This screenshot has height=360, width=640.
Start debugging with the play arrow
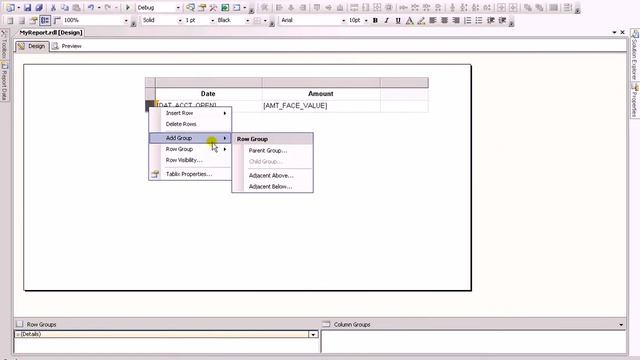click(x=128, y=7)
